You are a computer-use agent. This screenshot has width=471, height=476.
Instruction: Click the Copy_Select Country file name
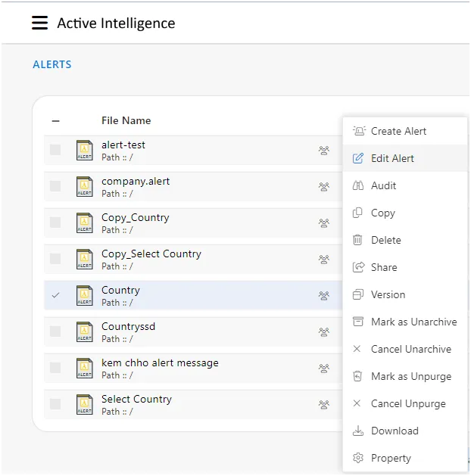pos(151,254)
